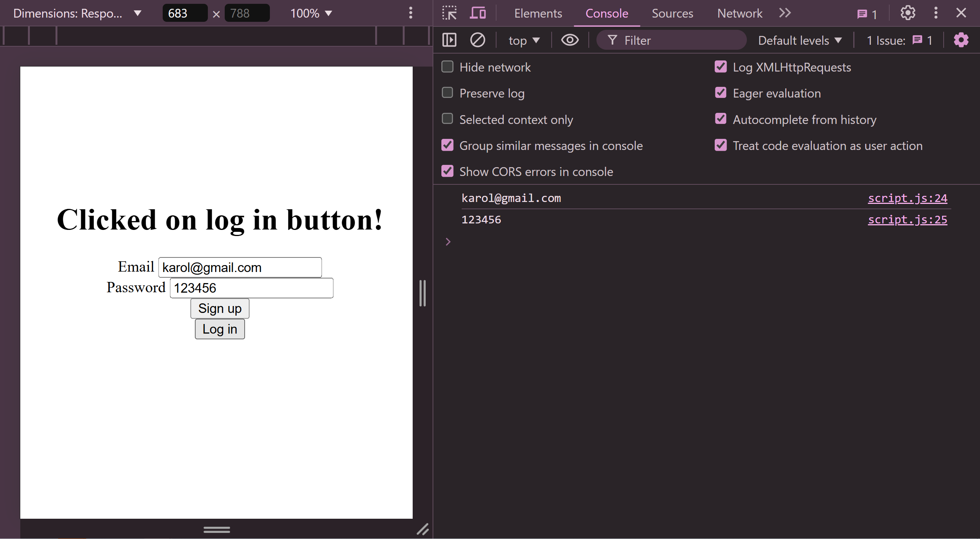Click the More DevTools options (⋮) icon
The image size is (980, 539).
[936, 13]
